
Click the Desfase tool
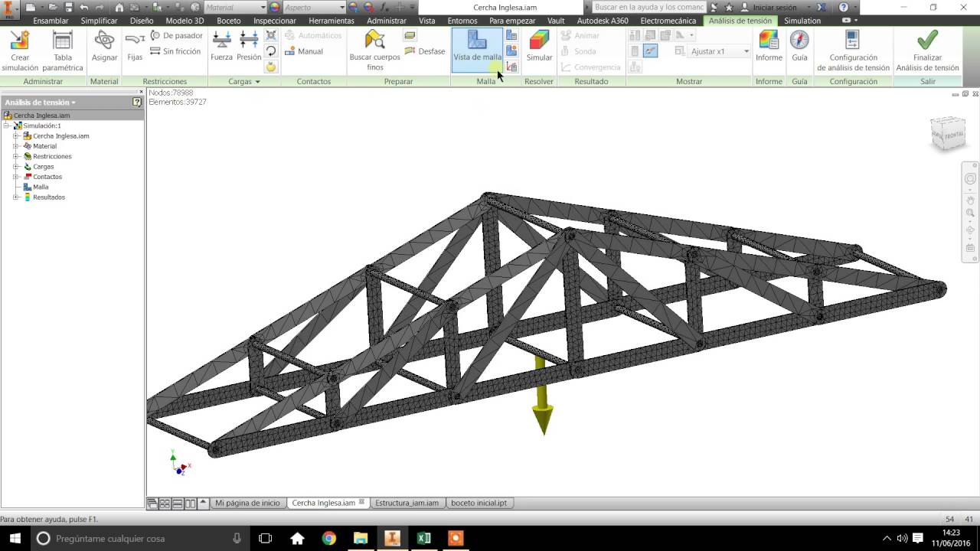[425, 51]
